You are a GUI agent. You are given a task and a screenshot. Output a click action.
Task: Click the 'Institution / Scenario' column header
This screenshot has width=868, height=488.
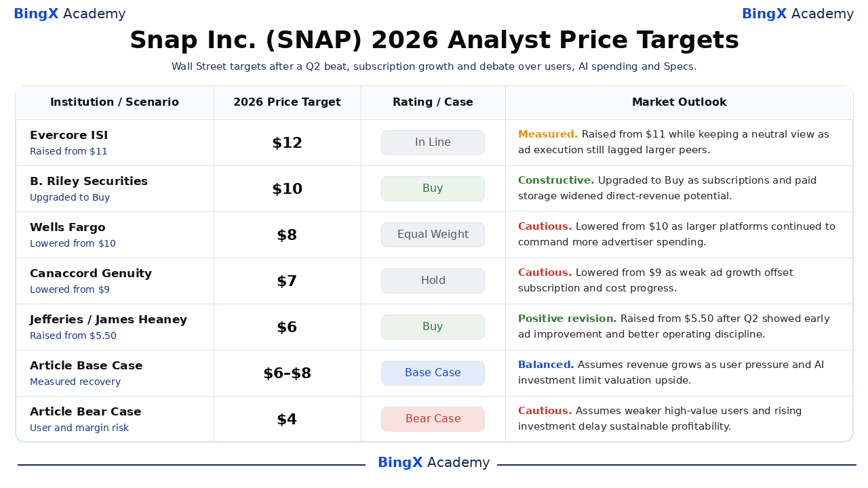point(115,102)
